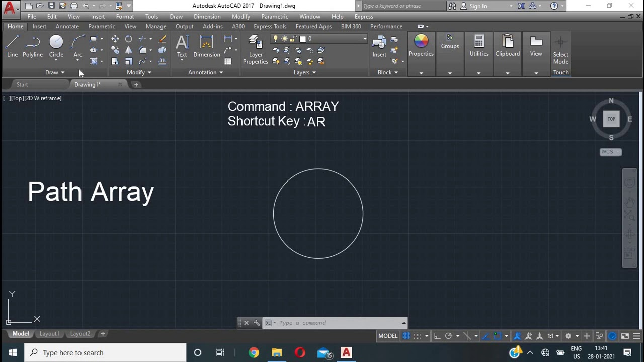Open the annotation scale 1:1 dropdown
Image resolution: width=644 pixels, height=362 pixels.
(553, 336)
